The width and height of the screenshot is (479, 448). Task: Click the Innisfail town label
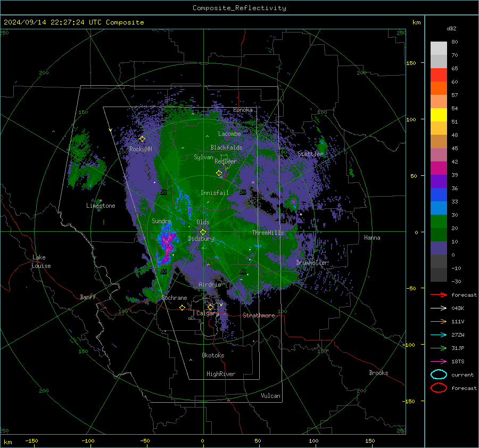pyautogui.click(x=214, y=193)
